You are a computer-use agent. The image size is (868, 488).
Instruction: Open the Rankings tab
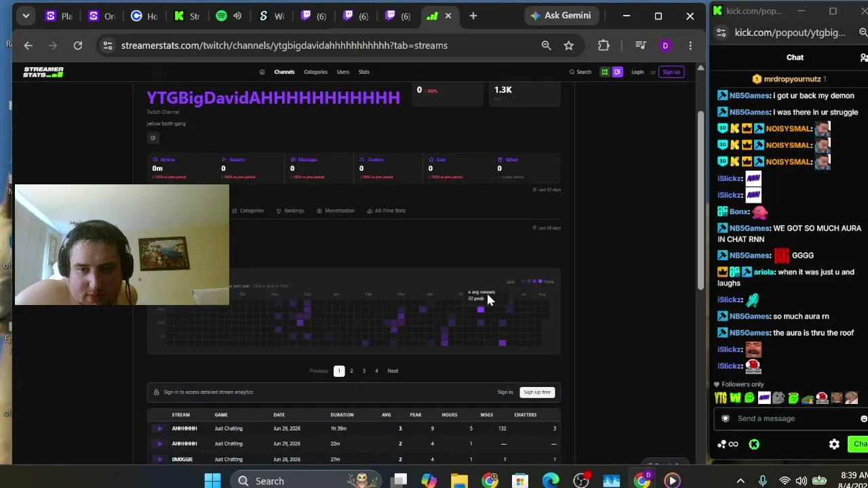290,211
